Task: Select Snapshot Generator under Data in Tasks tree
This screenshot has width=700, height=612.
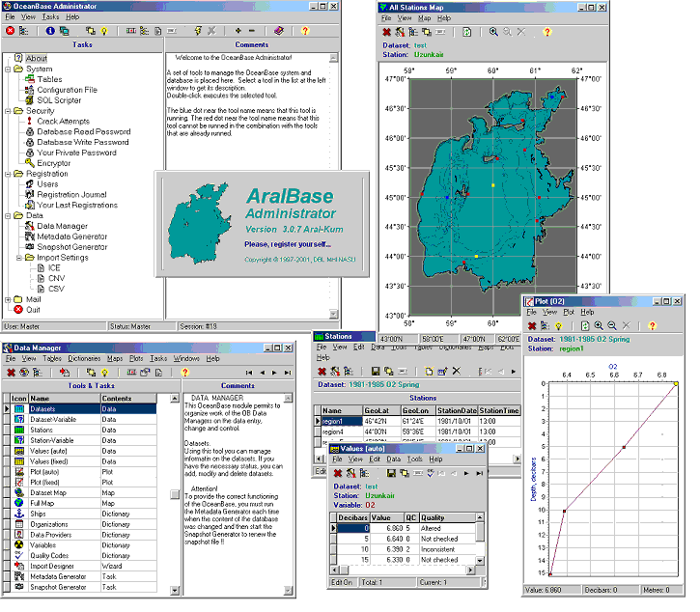Action: click(x=71, y=247)
